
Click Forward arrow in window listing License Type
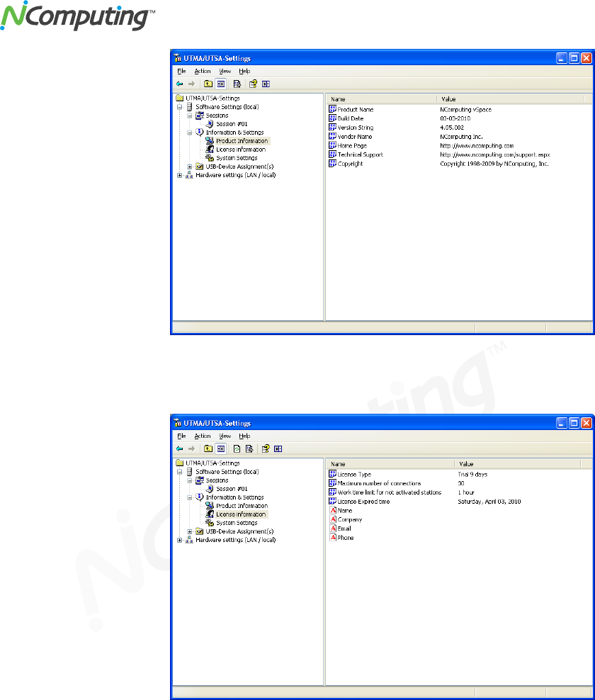tap(191, 448)
